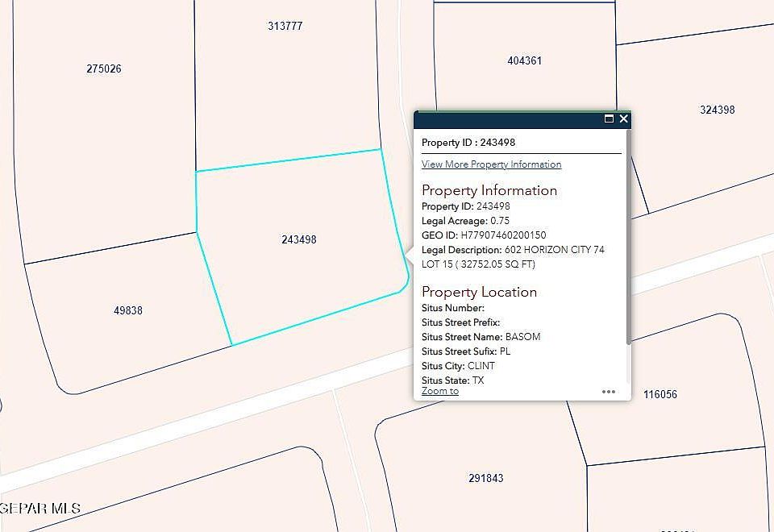Click Legal Description 602 HORIZON CITY 74 text
Viewport: 774px width, 532px height.
click(513, 250)
